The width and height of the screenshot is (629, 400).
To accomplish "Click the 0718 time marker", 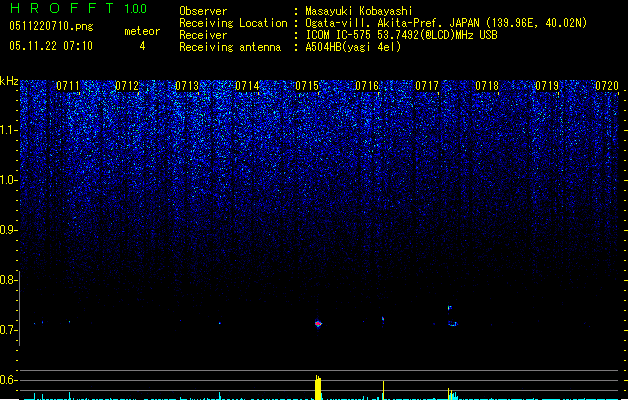I will pos(487,86).
